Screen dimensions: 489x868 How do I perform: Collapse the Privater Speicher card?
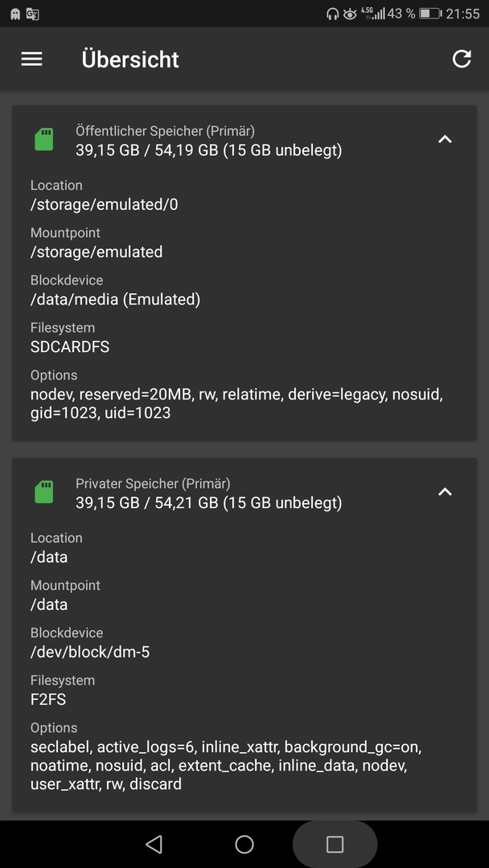445,492
